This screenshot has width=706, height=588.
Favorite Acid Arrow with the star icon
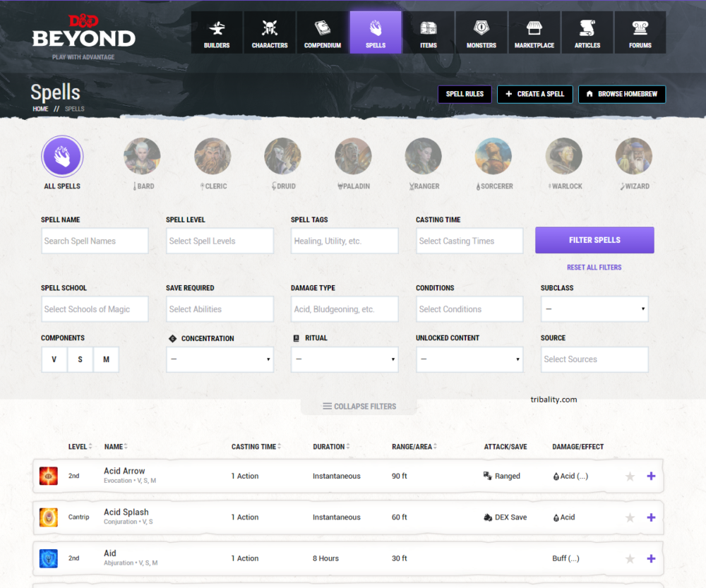coord(630,476)
